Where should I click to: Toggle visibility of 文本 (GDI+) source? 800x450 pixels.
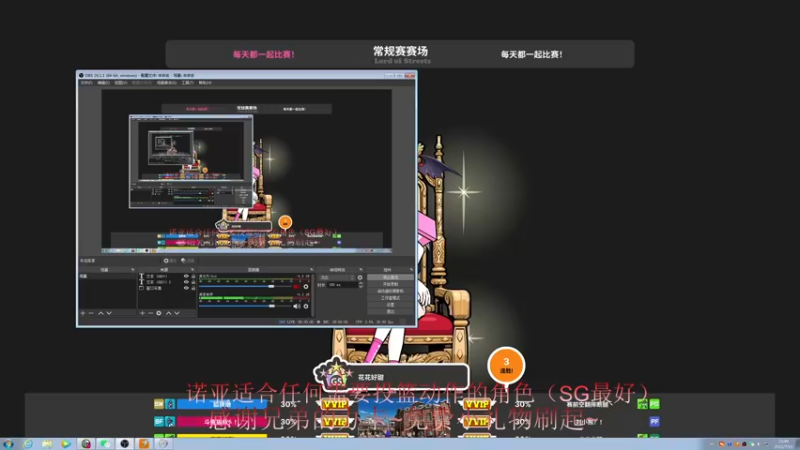(x=186, y=276)
